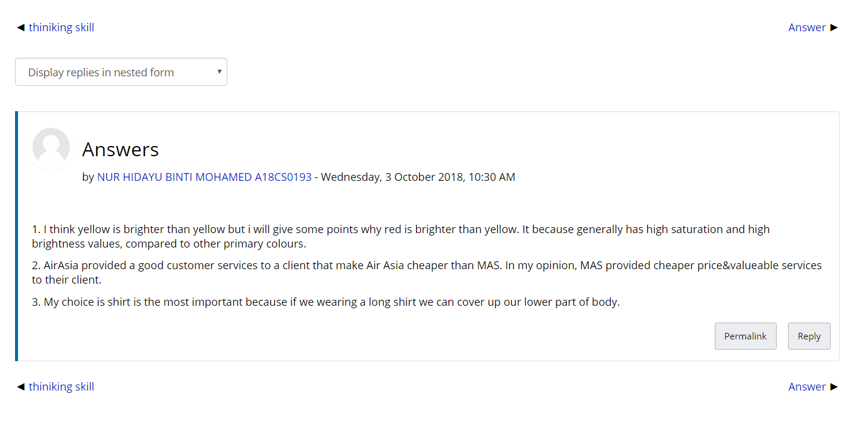Click the left arrow icon above the post
Image resolution: width=868 pixels, height=444 pixels.
(20, 28)
